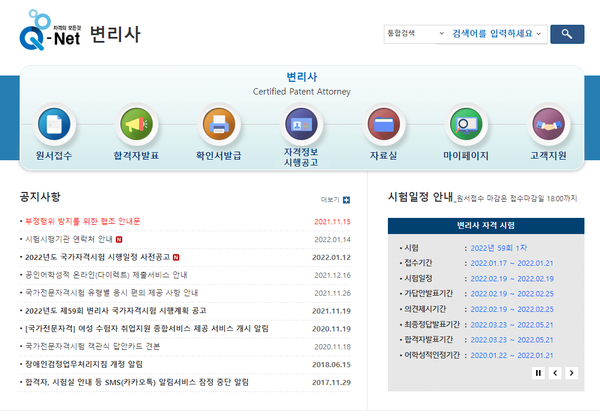Click 접수기간 dates 2022.01.17 ~ 2022.01.21
The image size is (600, 411).
512,263
